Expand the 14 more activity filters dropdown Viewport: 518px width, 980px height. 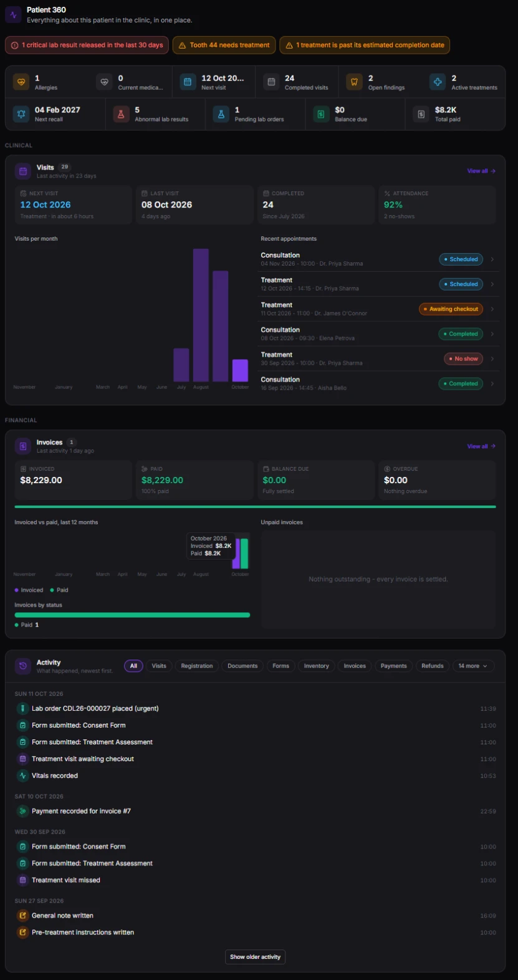tap(473, 666)
